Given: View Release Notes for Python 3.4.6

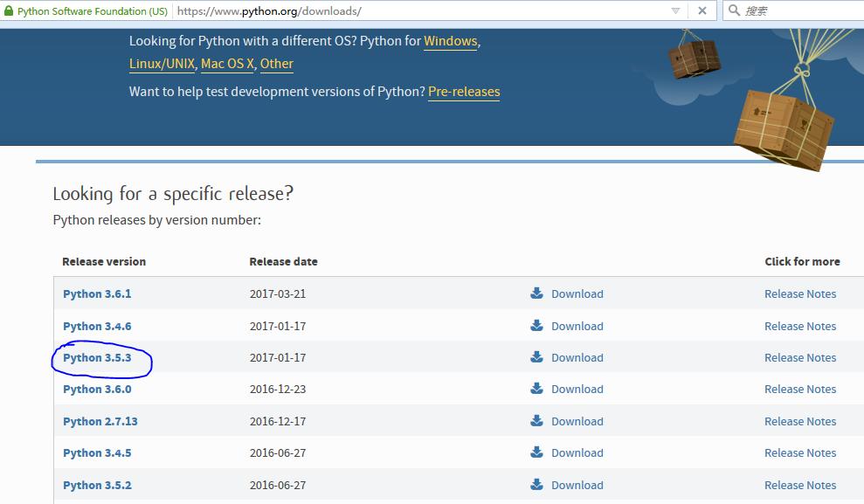Looking at the screenshot, I should [800, 326].
